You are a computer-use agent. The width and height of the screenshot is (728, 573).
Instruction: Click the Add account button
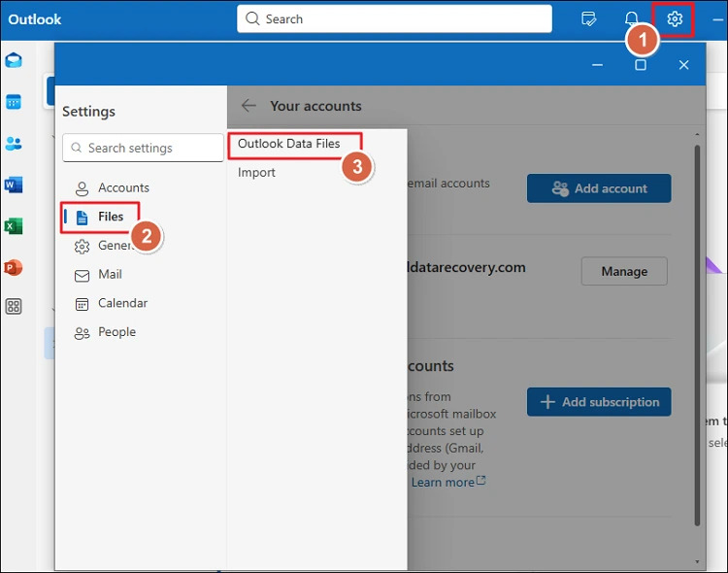(x=599, y=188)
